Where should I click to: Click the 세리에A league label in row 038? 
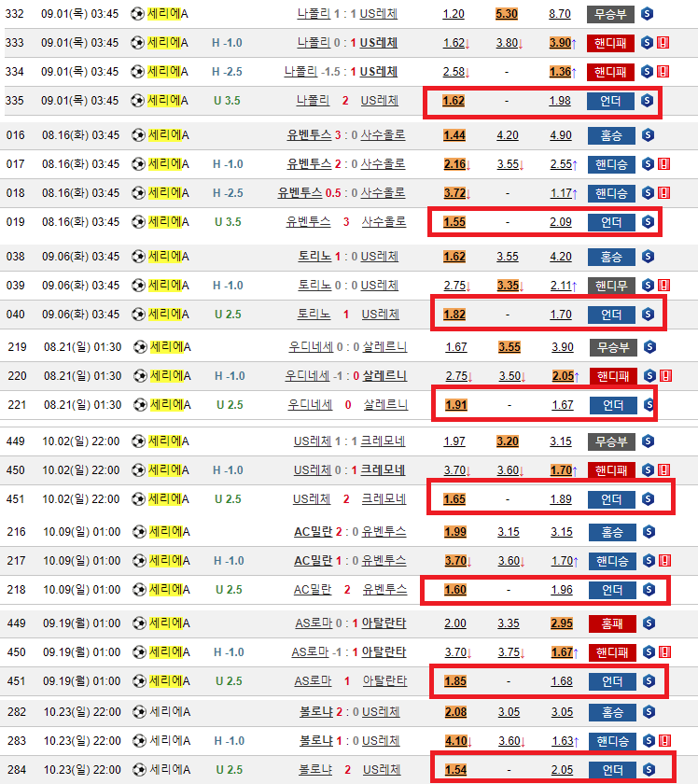[x=168, y=257]
